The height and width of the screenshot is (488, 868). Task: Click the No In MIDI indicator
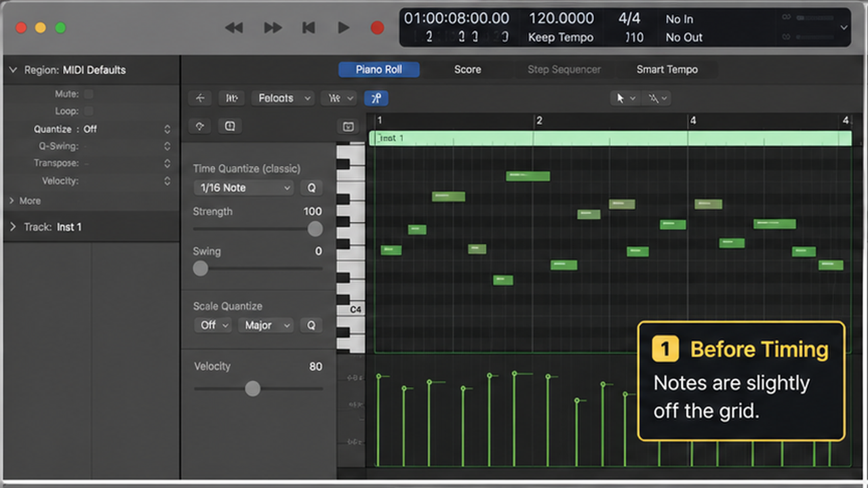(x=679, y=19)
